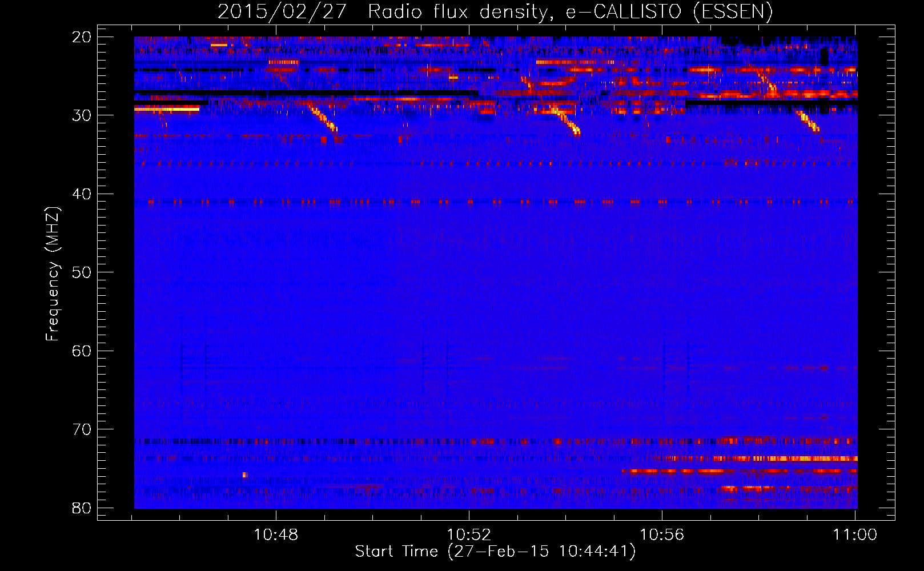Click the 10:48 time tick label
This screenshot has width=924, height=571.
pos(276,535)
